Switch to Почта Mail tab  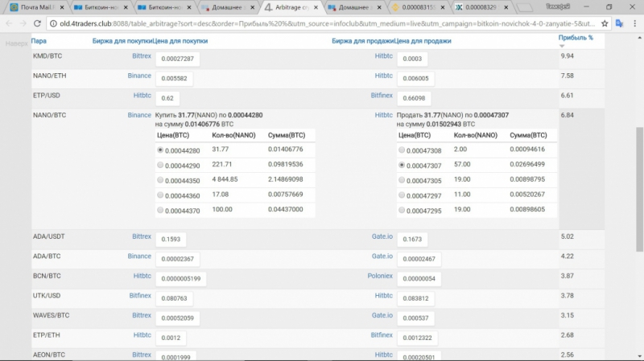tap(35, 7)
